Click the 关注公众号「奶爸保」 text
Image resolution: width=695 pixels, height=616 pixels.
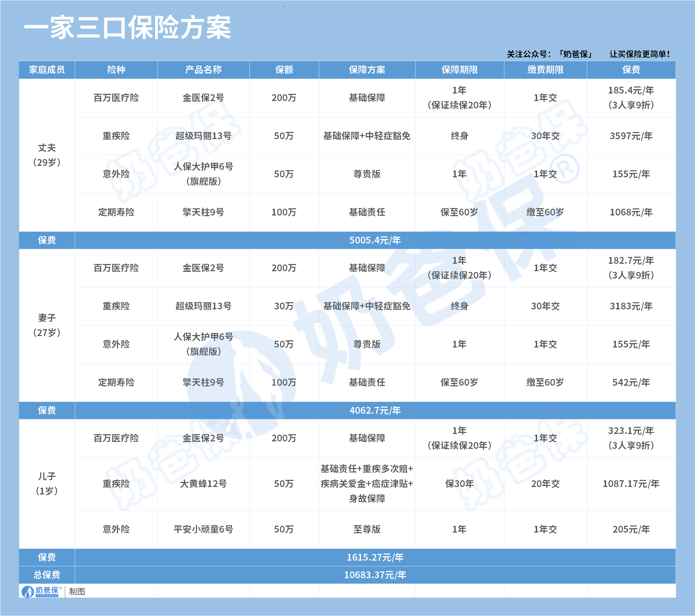(x=550, y=54)
